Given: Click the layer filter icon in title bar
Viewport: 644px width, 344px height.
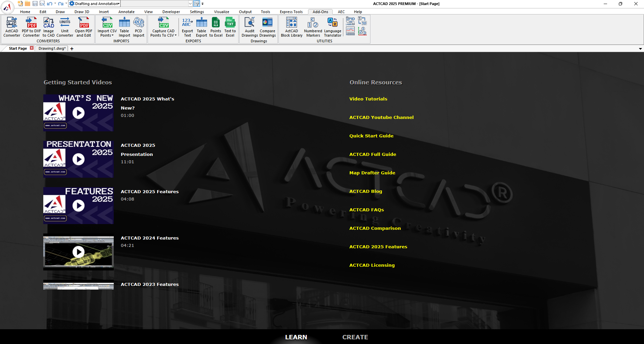Looking at the screenshot, I should [x=197, y=4].
